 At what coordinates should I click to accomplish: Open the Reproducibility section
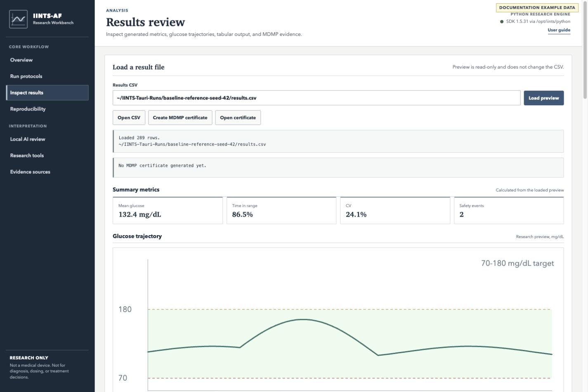tap(47, 109)
